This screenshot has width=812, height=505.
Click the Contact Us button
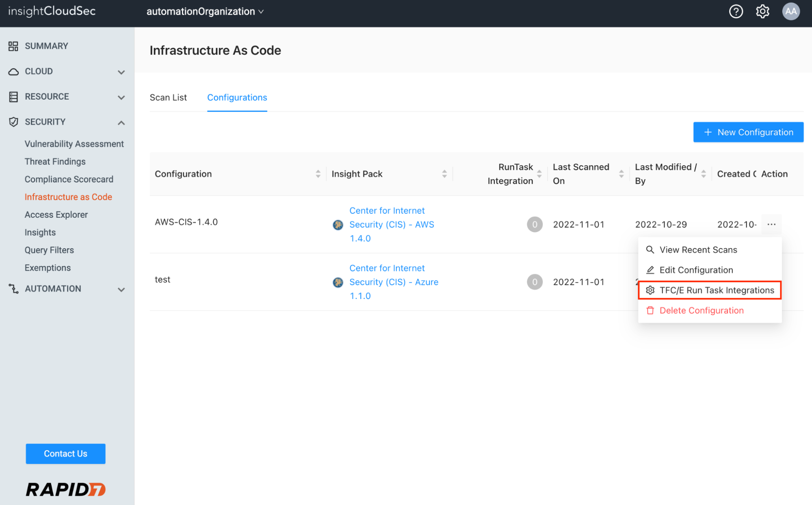click(x=65, y=453)
